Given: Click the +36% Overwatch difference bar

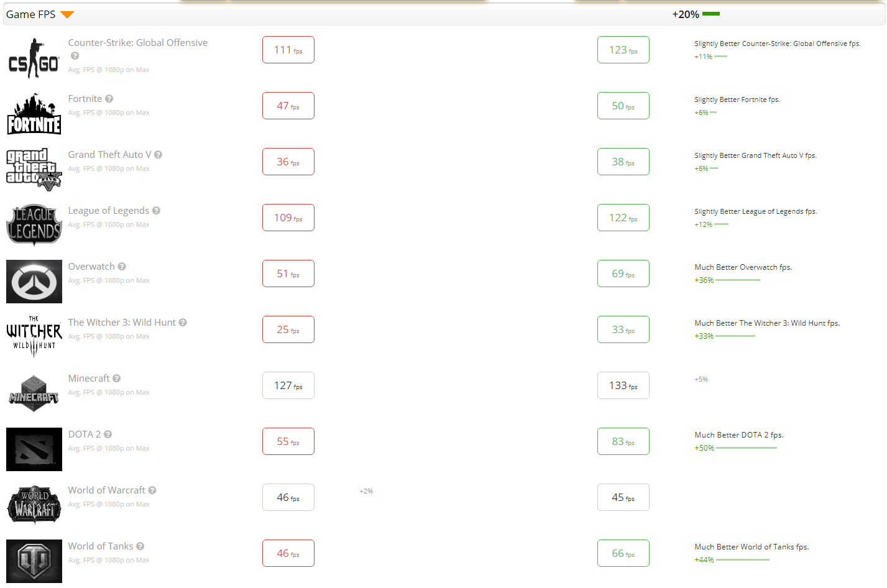Looking at the screenshot, I should tap(738, 280).
